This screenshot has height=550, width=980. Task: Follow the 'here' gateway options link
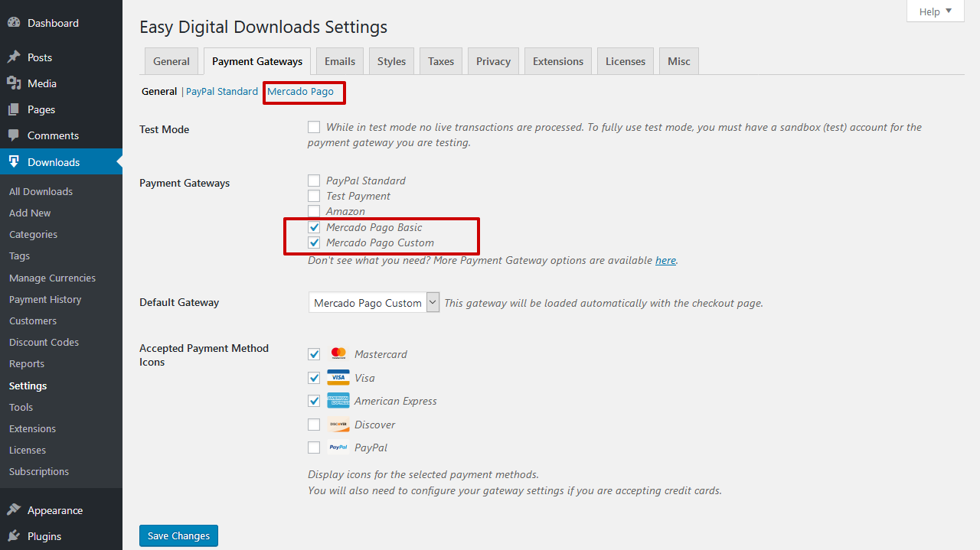[x=665, y=260]
